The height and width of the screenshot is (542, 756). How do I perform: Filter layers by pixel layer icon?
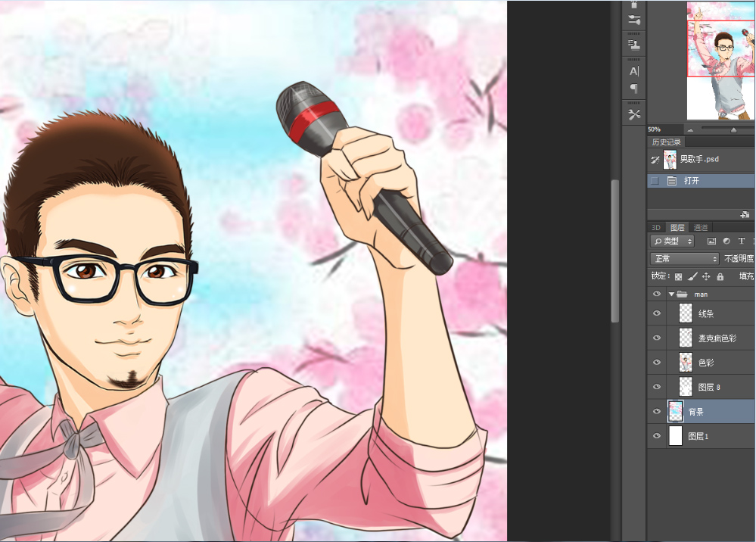711,241
